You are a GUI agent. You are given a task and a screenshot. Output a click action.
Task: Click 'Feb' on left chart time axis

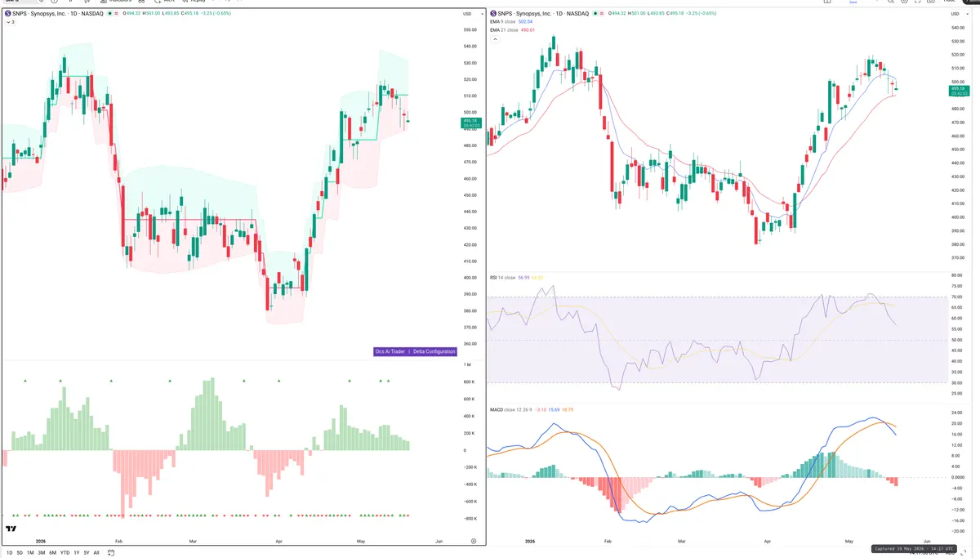[119, 541]
